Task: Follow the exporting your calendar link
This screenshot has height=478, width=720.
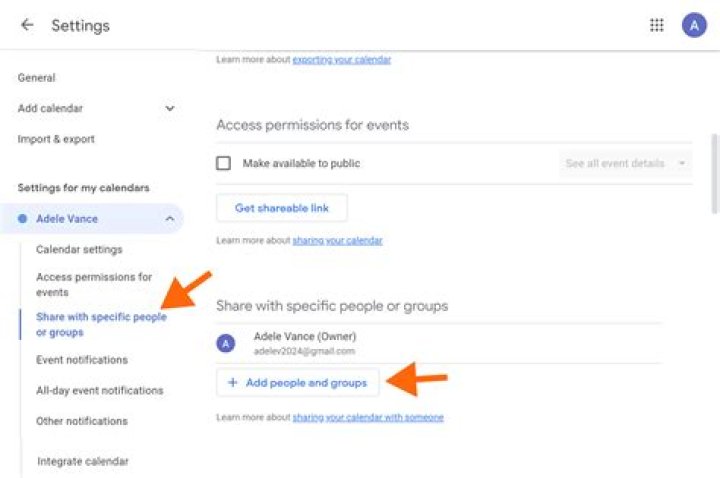Action: point(342,60)
